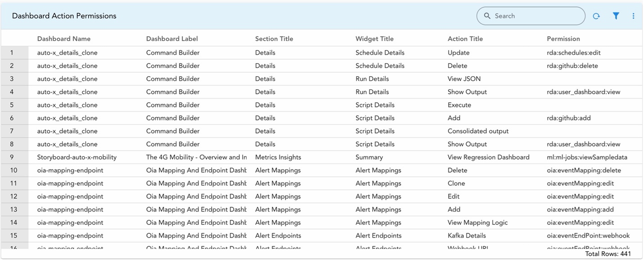The height and width of the screenshot is (261, 644).
Task: Click 'Show Output' in row 8
Action: click(467, 144)
